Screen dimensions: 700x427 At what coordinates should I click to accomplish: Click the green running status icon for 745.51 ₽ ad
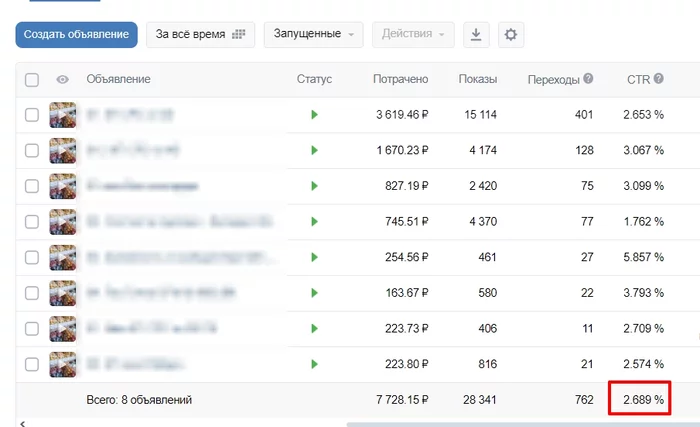314,222
